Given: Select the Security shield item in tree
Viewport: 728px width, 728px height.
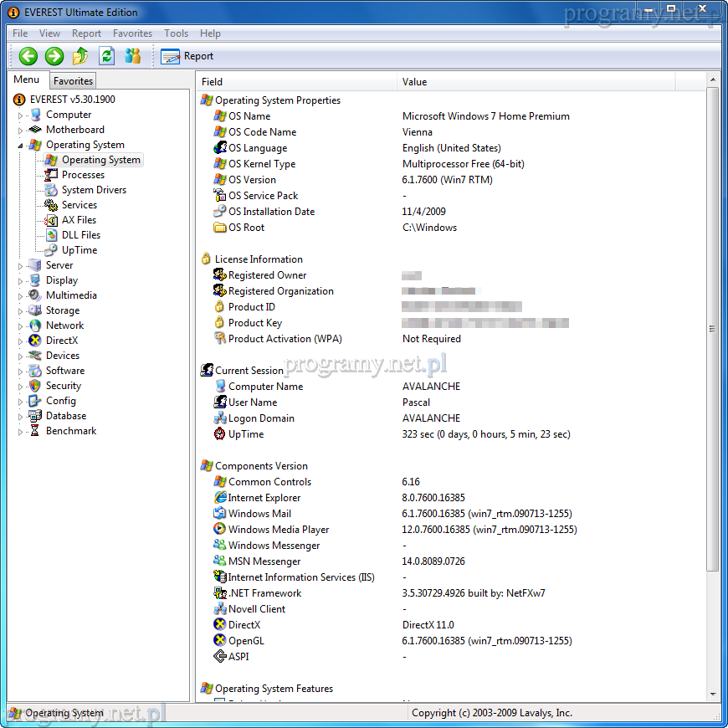Looking at the screenshot, I should point(35,386).
